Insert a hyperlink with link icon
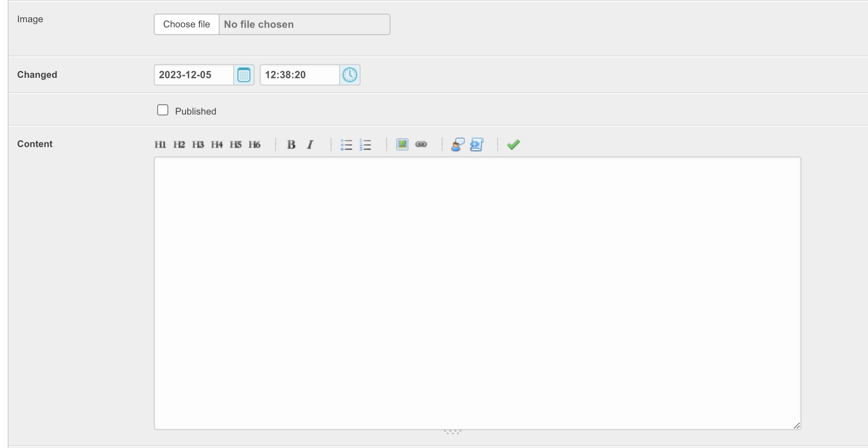The width and height of the screenshot is (868, 448). tap(421, 144)
